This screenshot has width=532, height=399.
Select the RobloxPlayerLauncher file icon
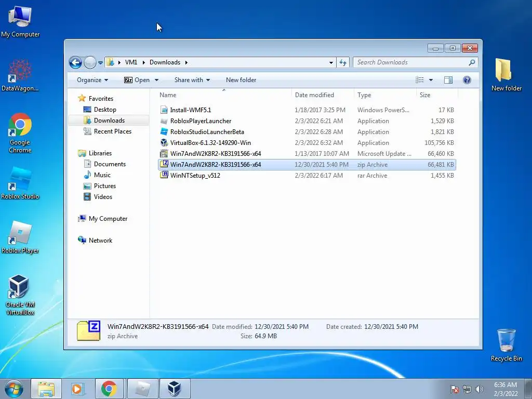point(164,121)
